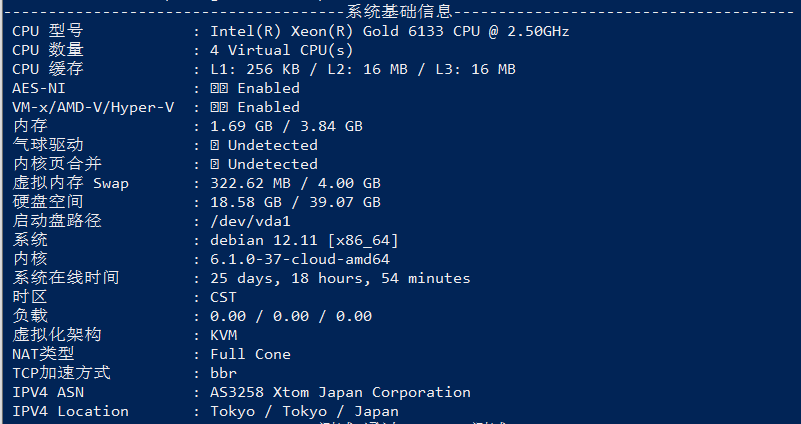Click the AES-NI Enabled status glyph
The image size is (801, 424).
coord(219,88)
